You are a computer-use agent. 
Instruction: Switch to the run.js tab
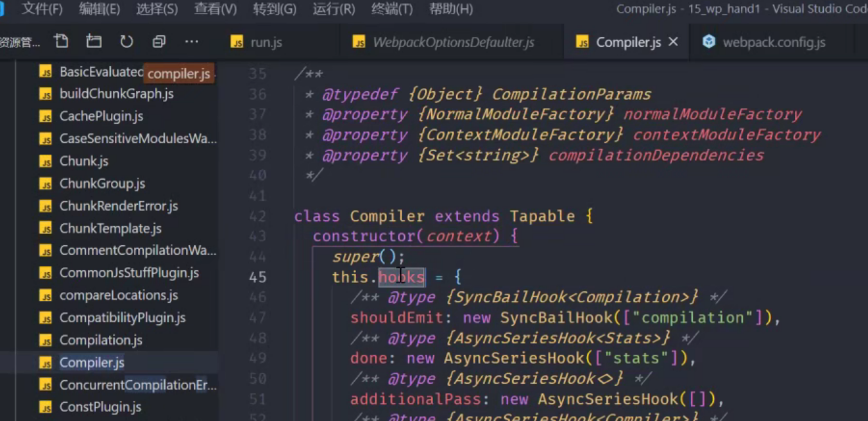pos(265,42)
